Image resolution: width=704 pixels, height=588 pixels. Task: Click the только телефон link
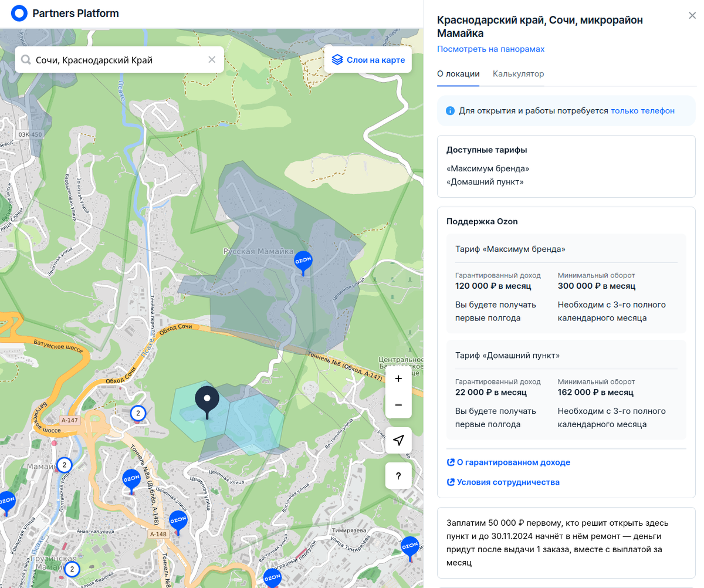pyautogui.click(x=642, y=110)
